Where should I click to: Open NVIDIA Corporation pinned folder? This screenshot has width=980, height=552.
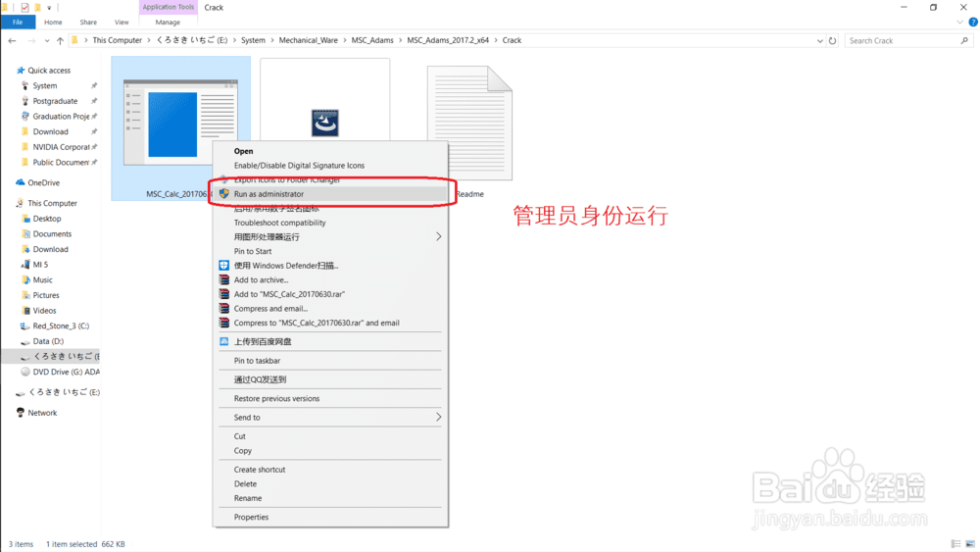coord(61,147)
